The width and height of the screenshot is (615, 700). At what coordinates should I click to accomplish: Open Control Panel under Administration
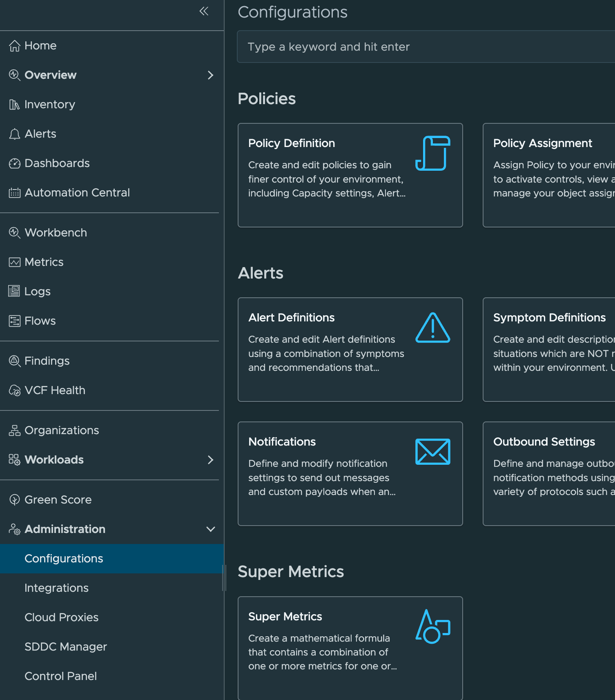tap(112, 676)
